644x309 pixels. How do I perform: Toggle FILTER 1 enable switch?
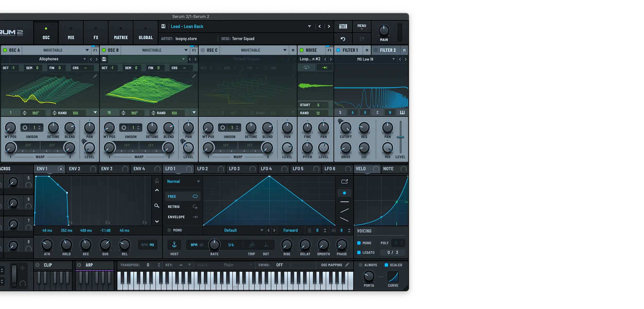point(338,50)
